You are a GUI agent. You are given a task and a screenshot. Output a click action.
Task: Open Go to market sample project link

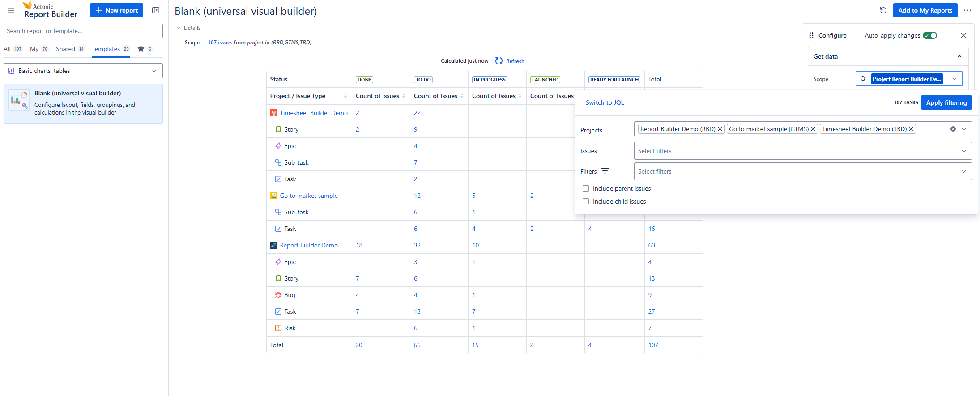[309, 196]
